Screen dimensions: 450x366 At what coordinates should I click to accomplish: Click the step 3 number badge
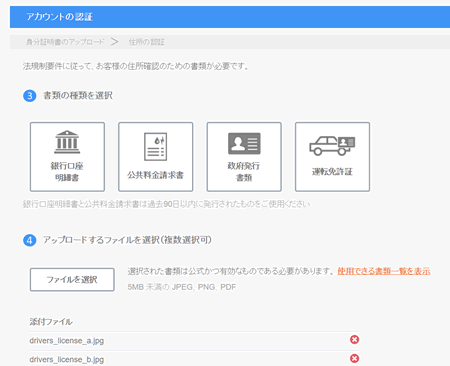pos(30,96)
